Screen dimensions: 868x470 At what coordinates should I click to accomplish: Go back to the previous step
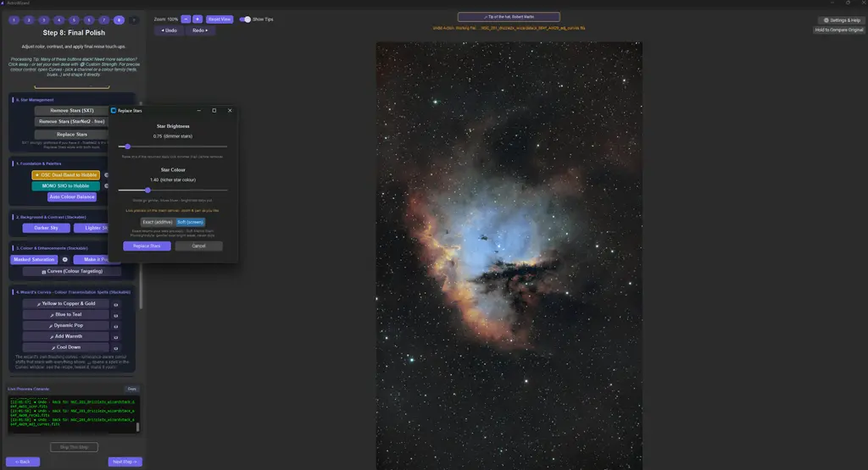[23, 462]
